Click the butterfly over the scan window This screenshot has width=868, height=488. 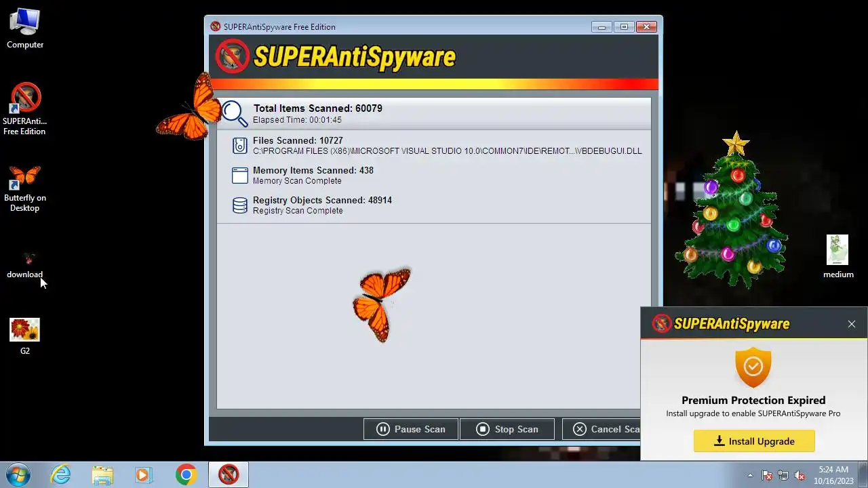tap(382, 304)
